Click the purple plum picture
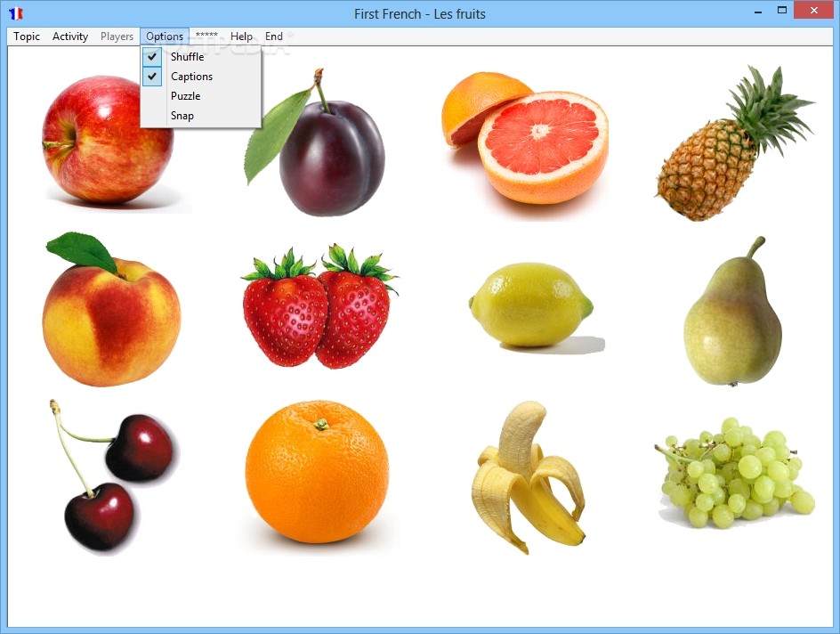 (x=315, y=142)
